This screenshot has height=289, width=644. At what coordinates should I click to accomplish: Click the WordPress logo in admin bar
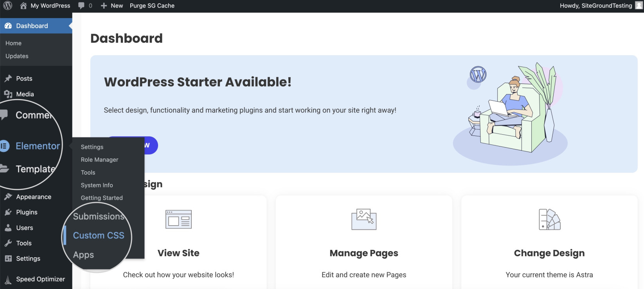tap(8, 5)
